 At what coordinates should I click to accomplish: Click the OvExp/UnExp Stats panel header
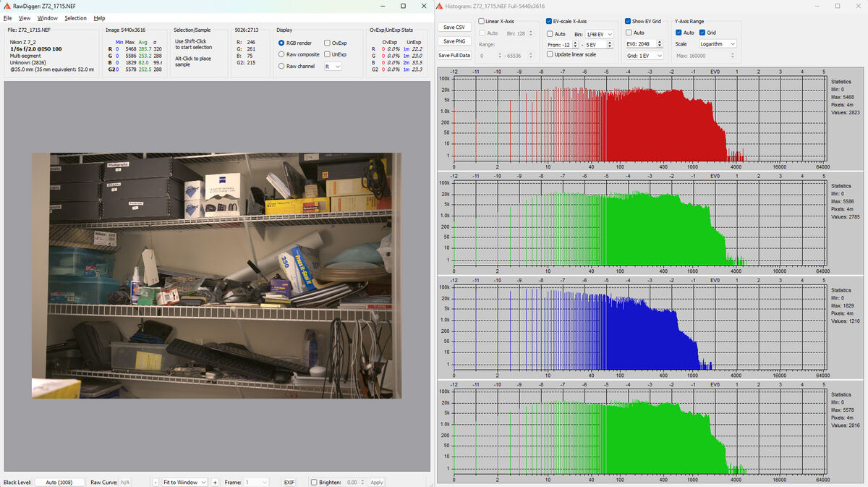click(x=391, y=30)
